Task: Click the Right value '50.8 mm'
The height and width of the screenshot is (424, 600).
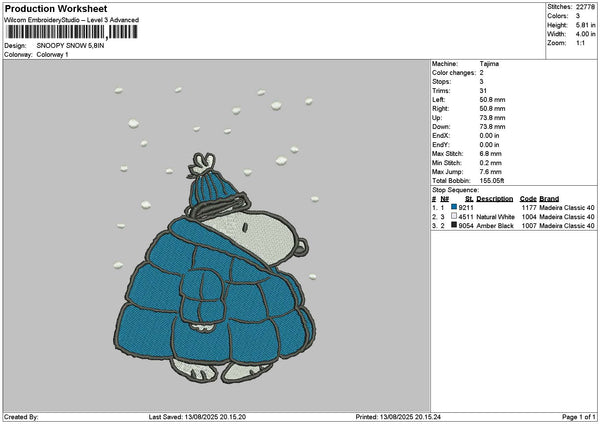Action: (x=492, y=109)
